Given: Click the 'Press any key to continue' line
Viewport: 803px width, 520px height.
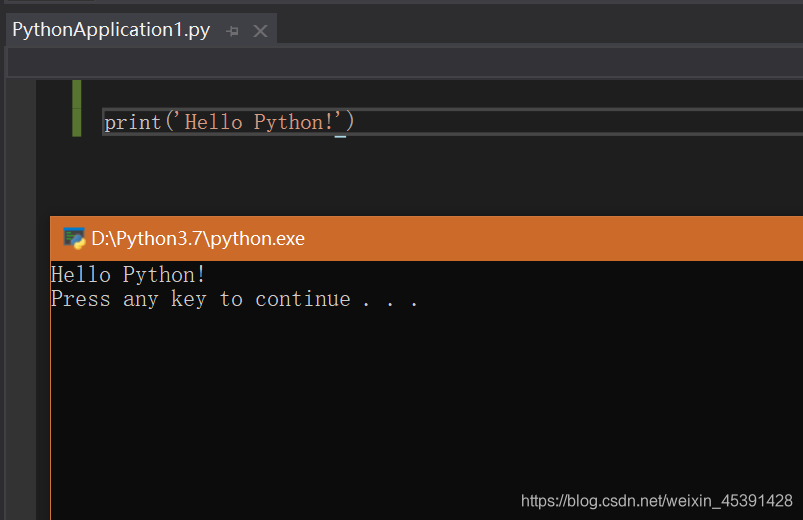Looking at the screenshot, I should pyautogui.click(x=234, y=299).
